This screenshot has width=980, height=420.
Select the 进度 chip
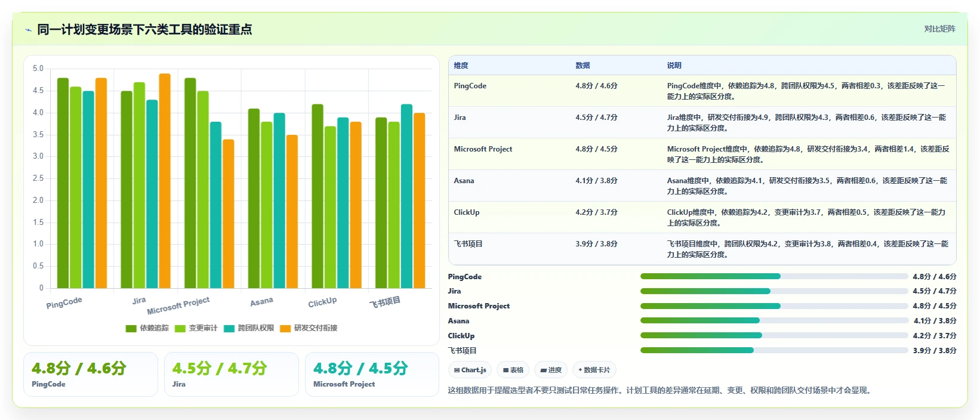tap(551, 370)
